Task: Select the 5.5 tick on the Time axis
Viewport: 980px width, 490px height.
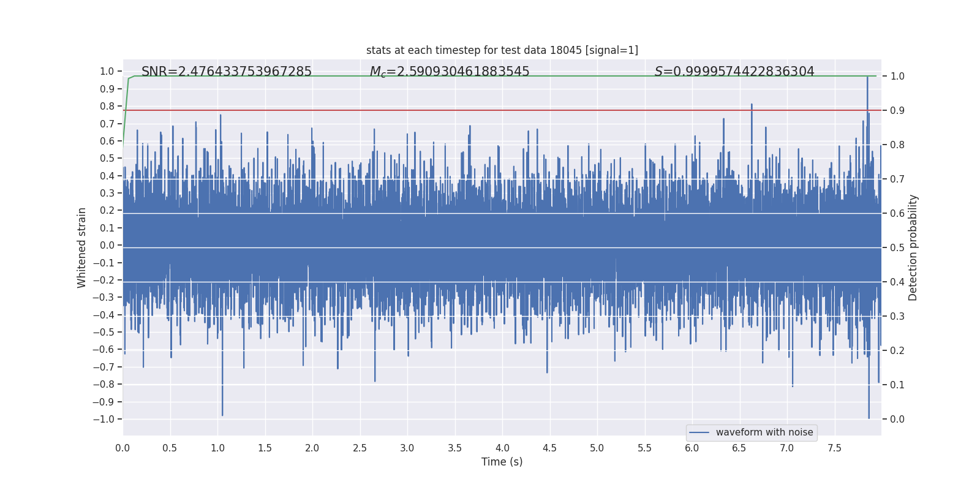Action: [x=644, y=448]
